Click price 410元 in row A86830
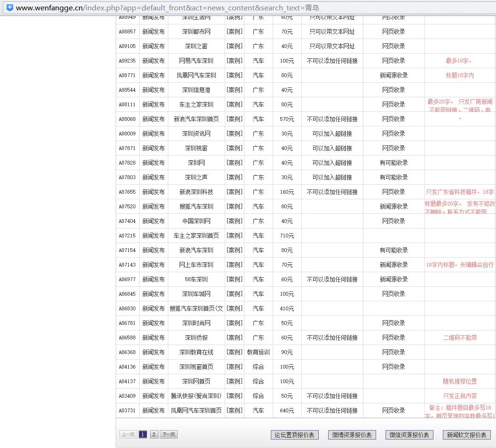The image size is (496, 448). 287,308
